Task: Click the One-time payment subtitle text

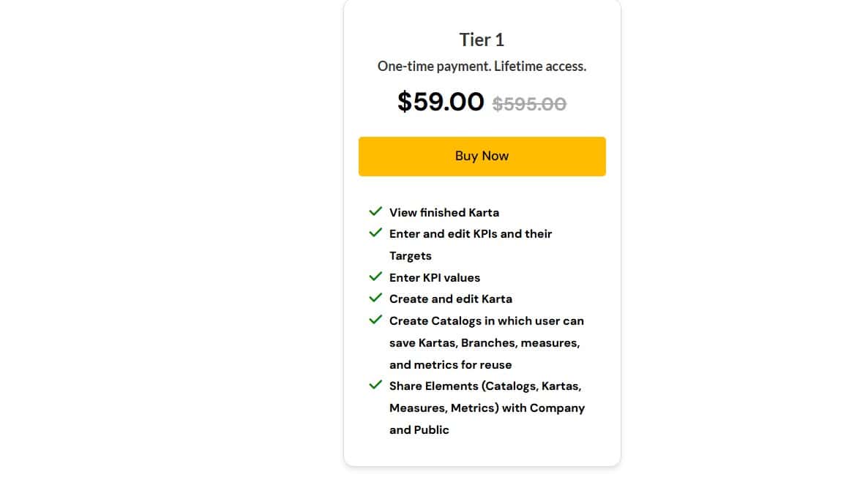Action: tap(482, 66)
